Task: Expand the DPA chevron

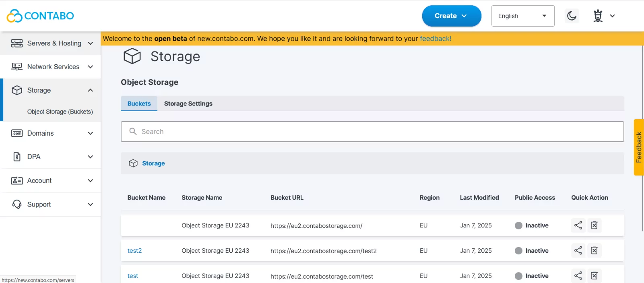Action: 91,157
